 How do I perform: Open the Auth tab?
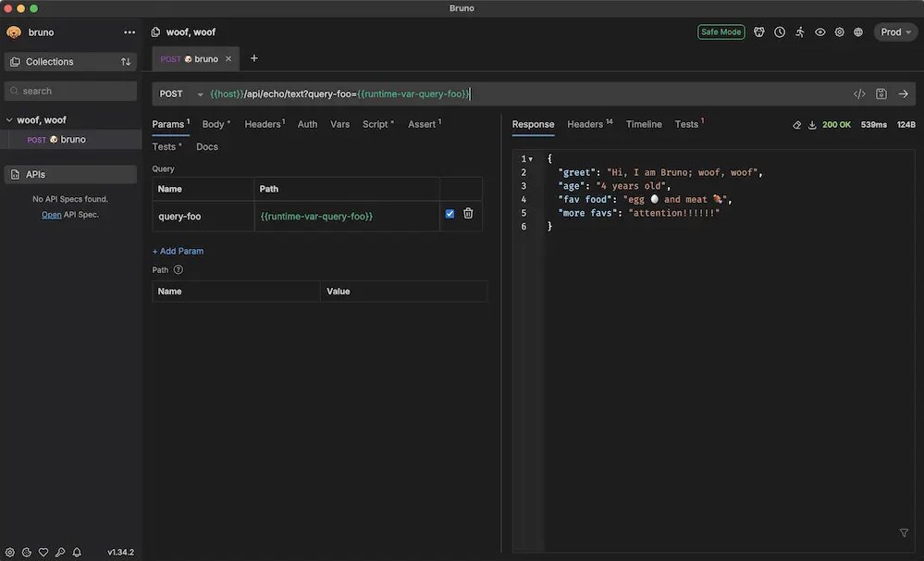307,124
